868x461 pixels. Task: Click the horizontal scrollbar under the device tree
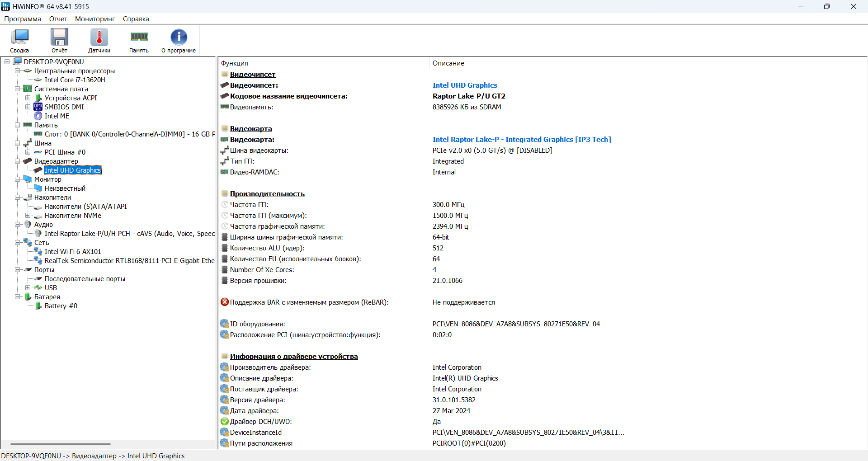tap(61, 444)
